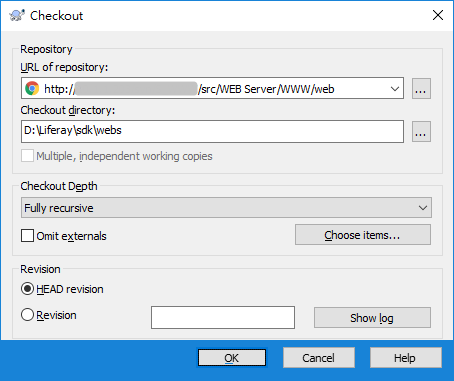This screenshot has height=381, width=454.
Task: Open the Show log button
Action: tap(372, 318)
